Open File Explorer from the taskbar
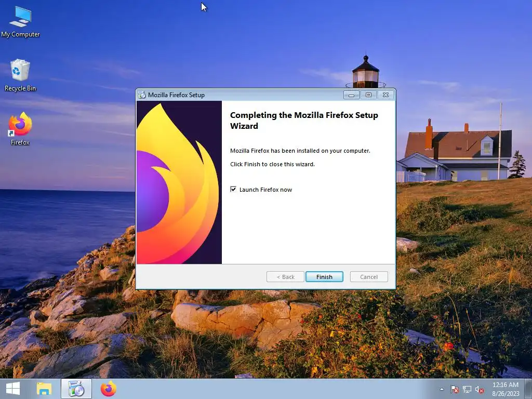The image size is (532, 399). [x=44, y=389]
